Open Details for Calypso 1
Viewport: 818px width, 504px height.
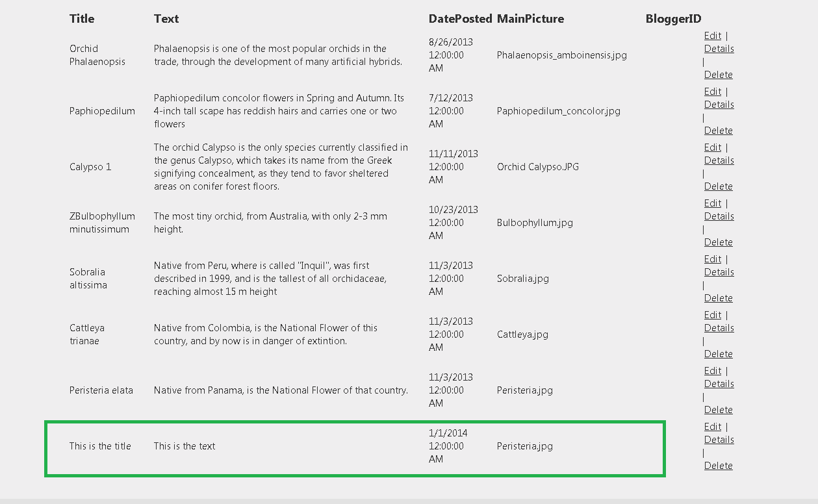point(719,160)
